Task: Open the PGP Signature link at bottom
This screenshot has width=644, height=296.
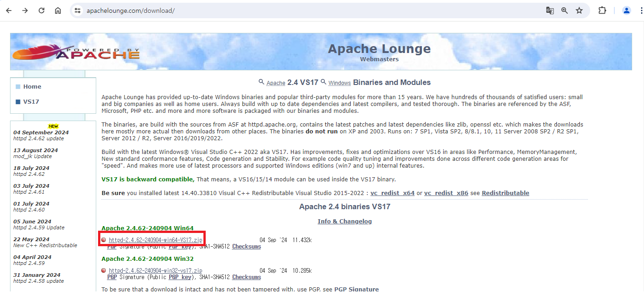Action: coord(357,290)
